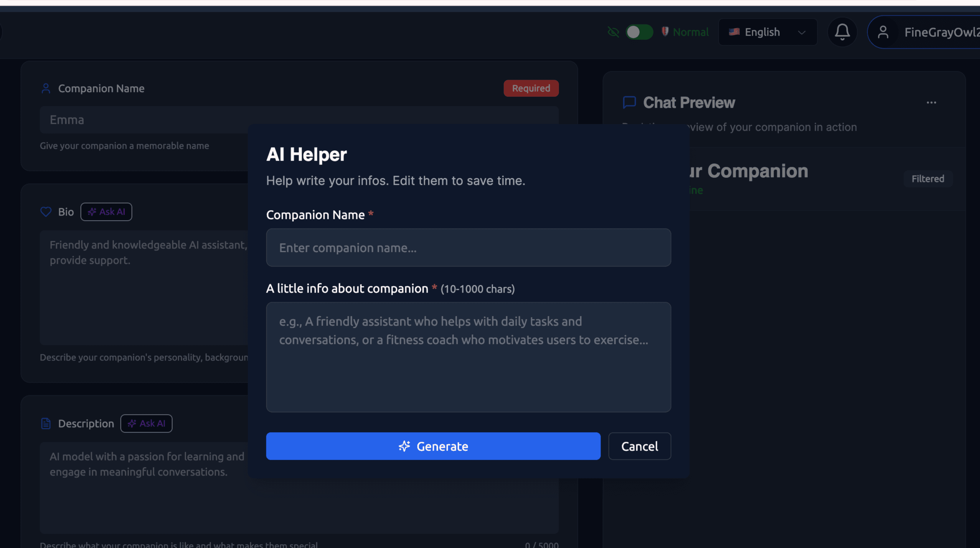Screen dimensions: 980x548
Task: Click the Filtered badge in Chat Preview
Action: 927,179
